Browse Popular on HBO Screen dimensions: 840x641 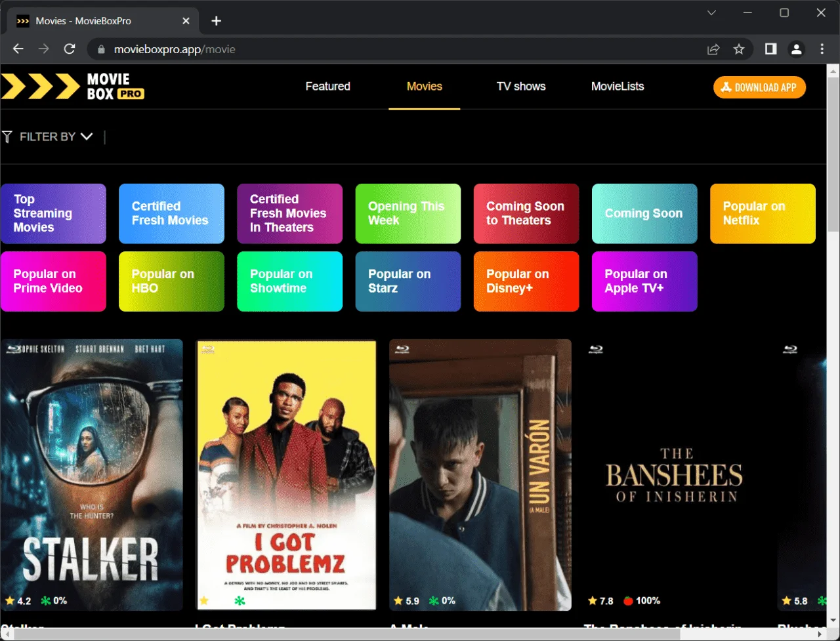click(171, 281)
